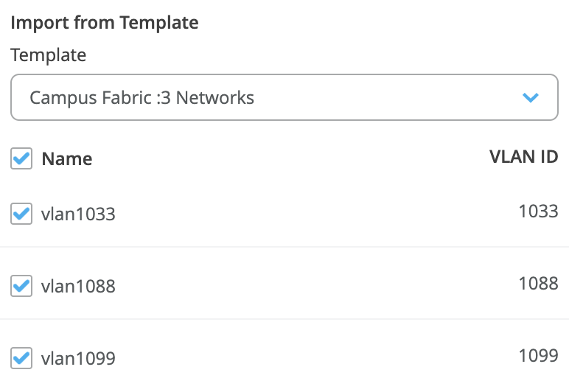
Task: Uncheck the vlan1033 checkbox
Action: (21, 214)
